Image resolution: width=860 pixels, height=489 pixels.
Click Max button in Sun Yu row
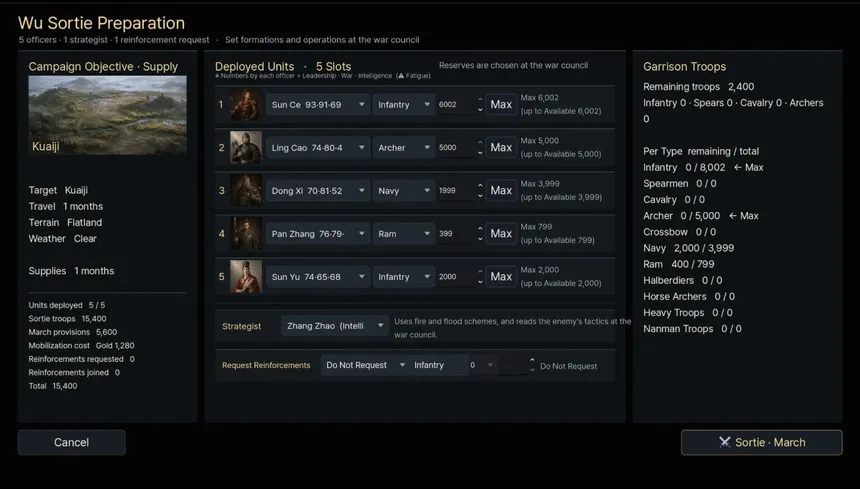[x=501, y=277]
